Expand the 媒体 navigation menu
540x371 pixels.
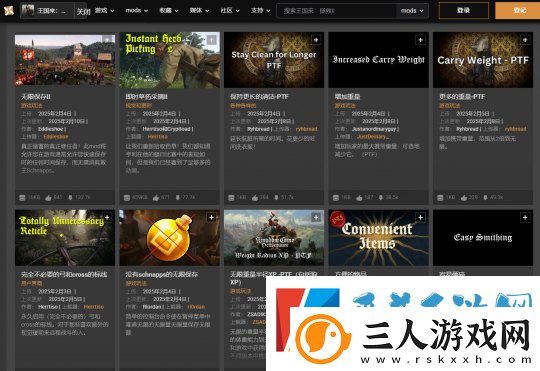[x=199, y=11]
